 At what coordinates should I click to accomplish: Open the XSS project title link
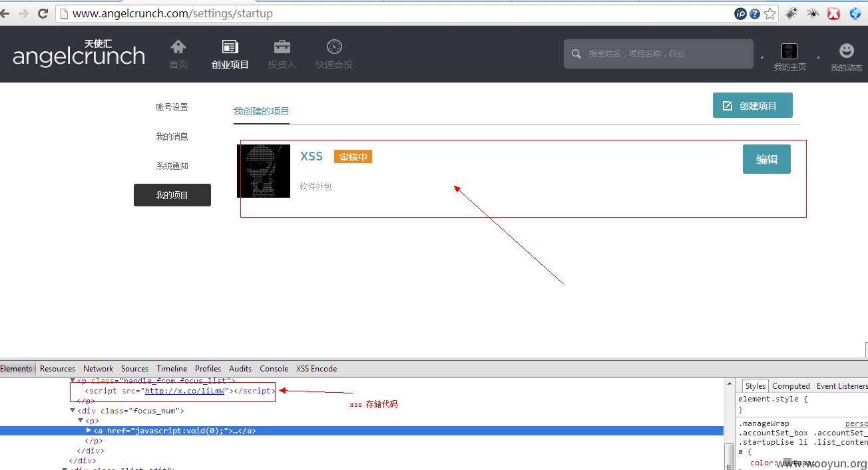point(312,156)
